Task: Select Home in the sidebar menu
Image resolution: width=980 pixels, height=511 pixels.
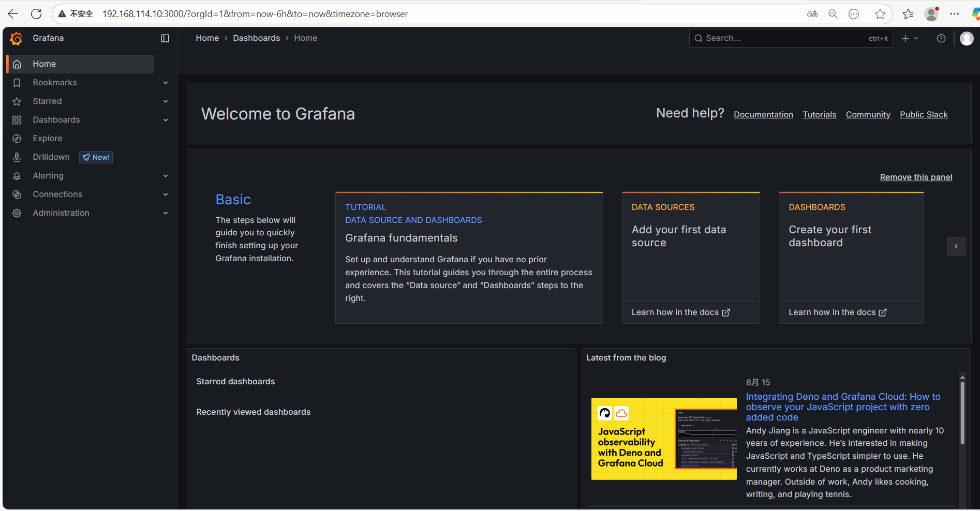Action: point(81,64)
